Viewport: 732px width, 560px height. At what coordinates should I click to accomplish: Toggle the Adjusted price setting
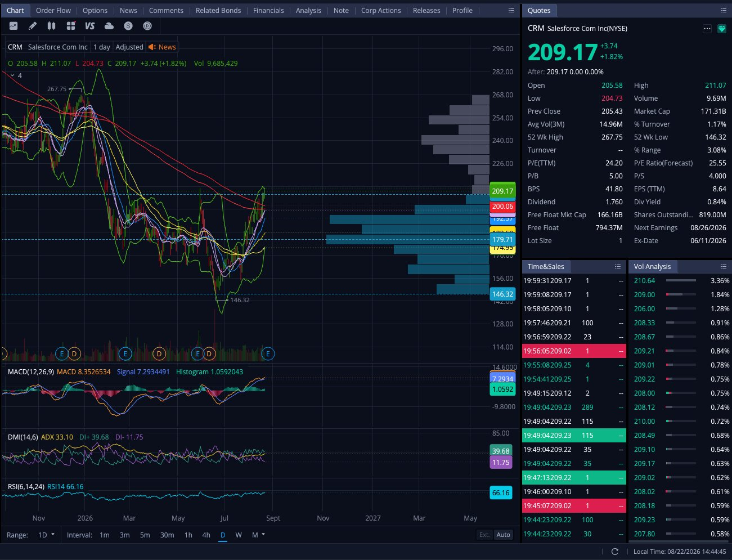click(x=129, y=47)
